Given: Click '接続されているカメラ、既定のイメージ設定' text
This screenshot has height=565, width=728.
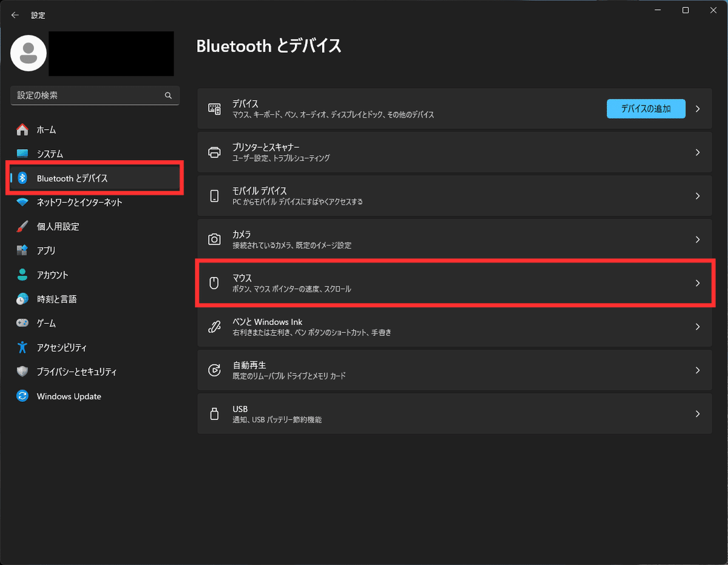Looking at the screenshot, I should 292,246.
